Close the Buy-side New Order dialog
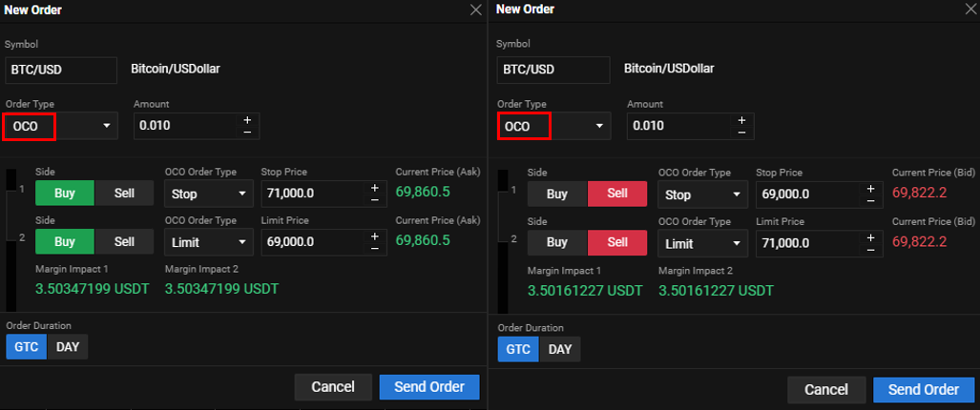 coord(476,10)
